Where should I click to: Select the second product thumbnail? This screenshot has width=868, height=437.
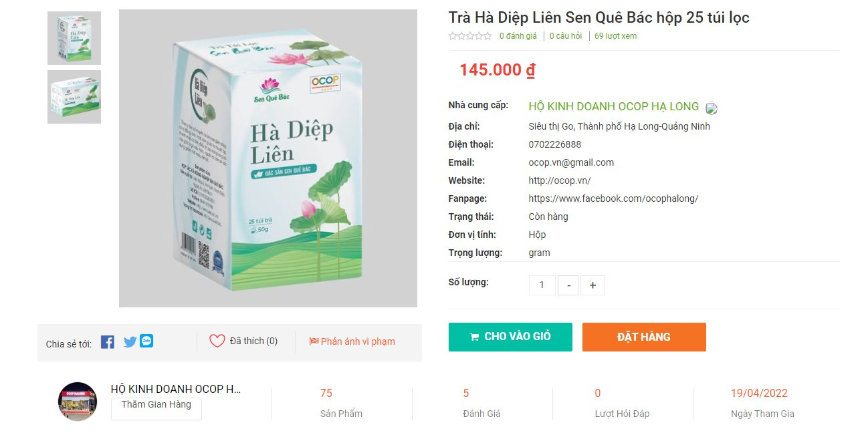74,97
